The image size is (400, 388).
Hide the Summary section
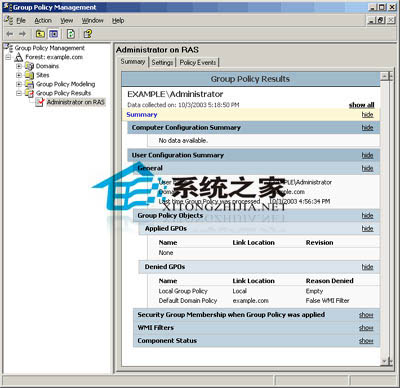pyautogui.click(x=368, y=115)
